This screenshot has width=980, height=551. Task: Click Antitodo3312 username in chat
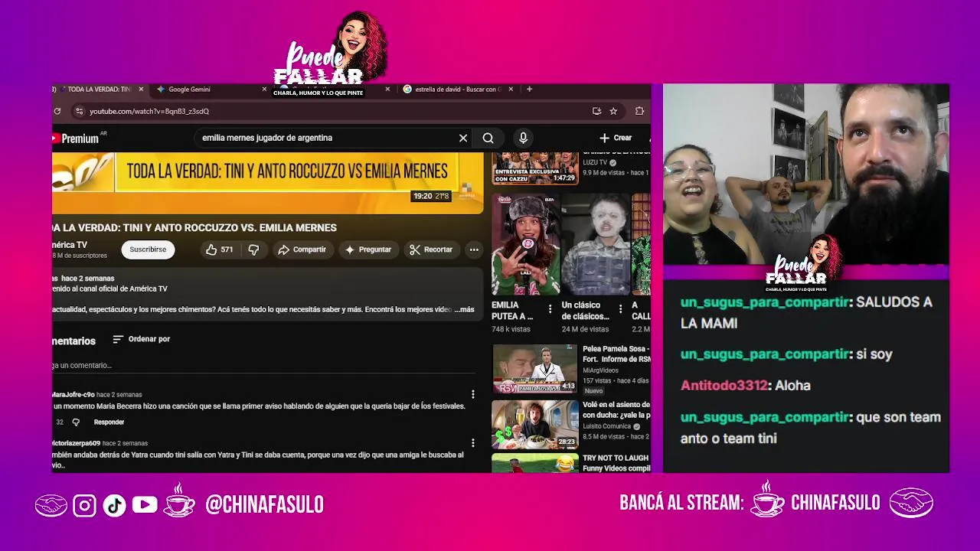pos(724,386)
